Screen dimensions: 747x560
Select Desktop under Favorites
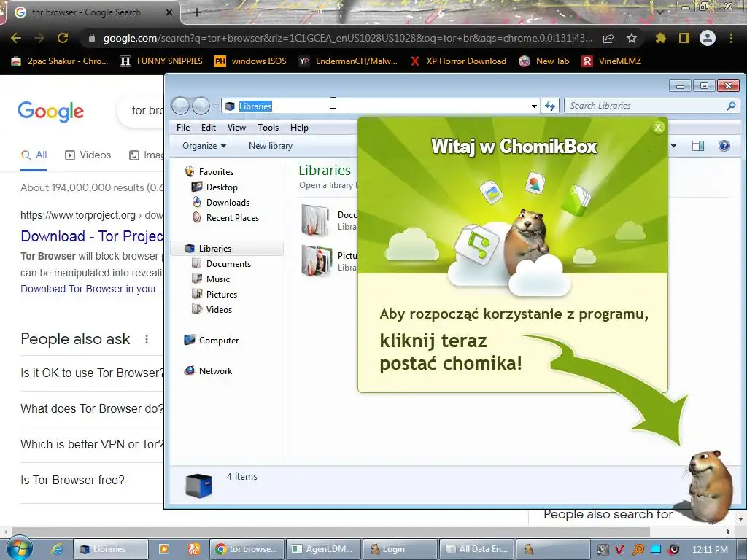click(214, 187)
